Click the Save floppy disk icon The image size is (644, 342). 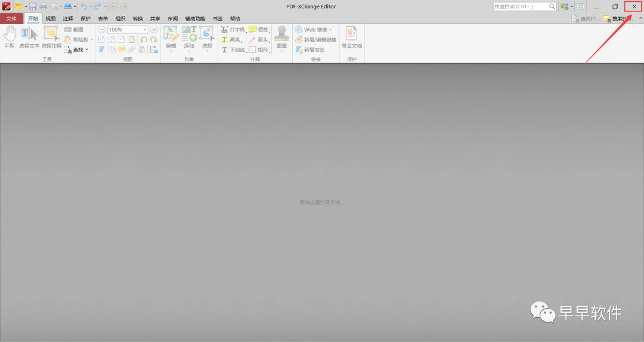(33, 6)
